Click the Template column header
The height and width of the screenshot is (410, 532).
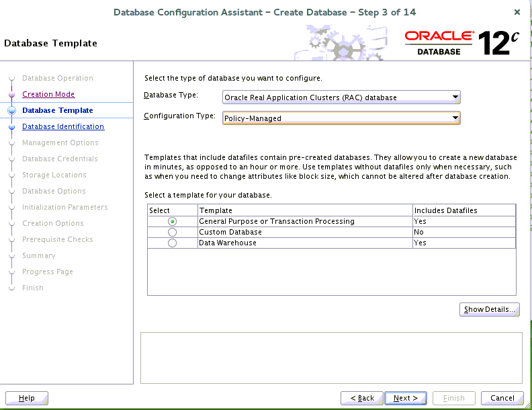305,210
